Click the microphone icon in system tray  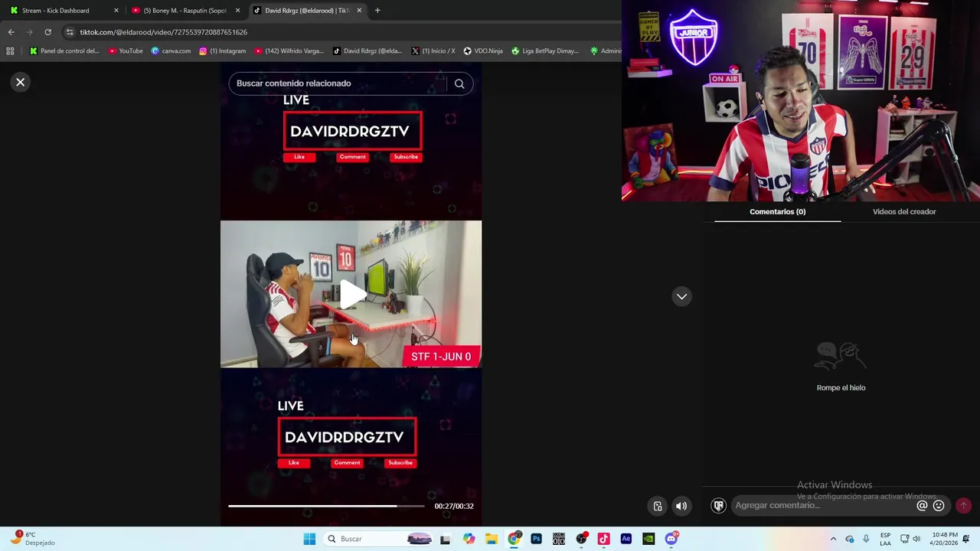(866, 539)
